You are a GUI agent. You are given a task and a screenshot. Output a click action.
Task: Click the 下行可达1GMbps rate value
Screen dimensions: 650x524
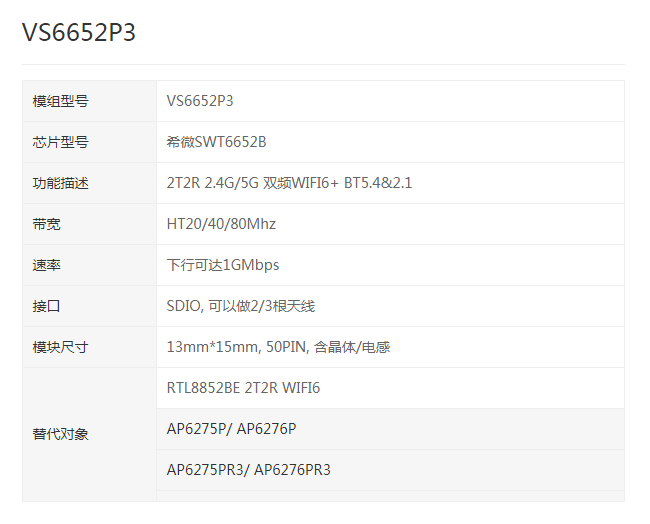(x=223, y=265)
